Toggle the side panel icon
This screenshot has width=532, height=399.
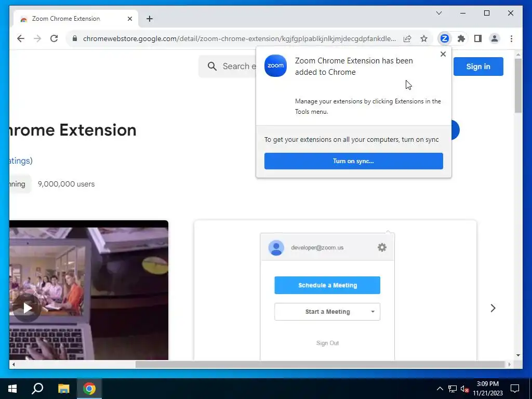[478, 38]
